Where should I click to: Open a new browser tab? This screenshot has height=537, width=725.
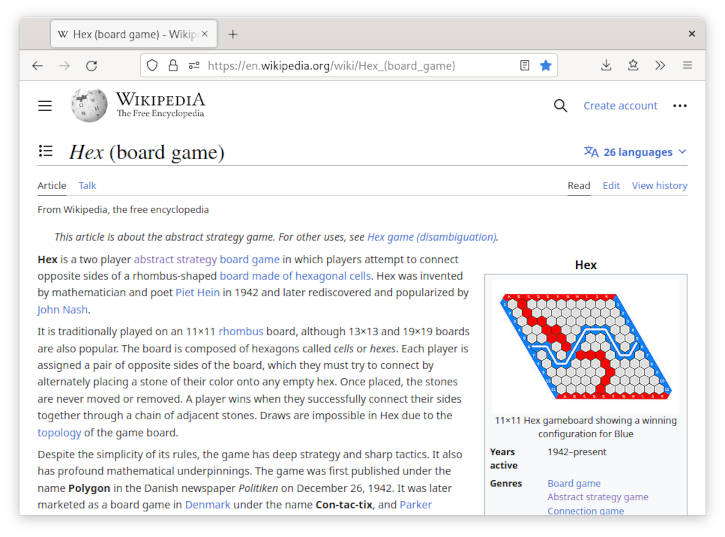tap(233, 34)
